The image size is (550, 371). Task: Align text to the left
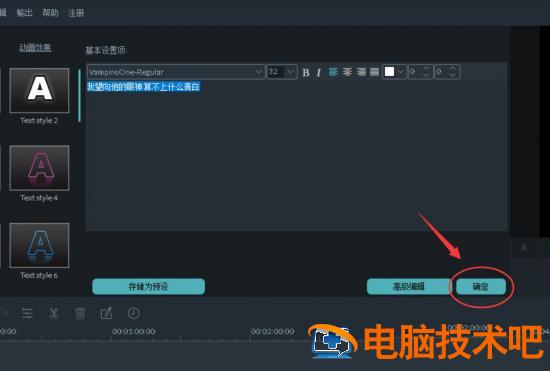coord(333,72)
